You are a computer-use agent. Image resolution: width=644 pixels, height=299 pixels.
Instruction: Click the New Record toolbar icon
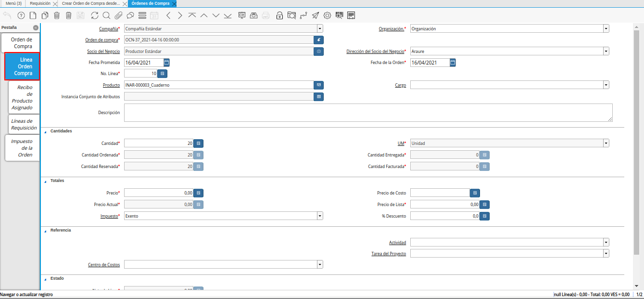tap(33, 15)
